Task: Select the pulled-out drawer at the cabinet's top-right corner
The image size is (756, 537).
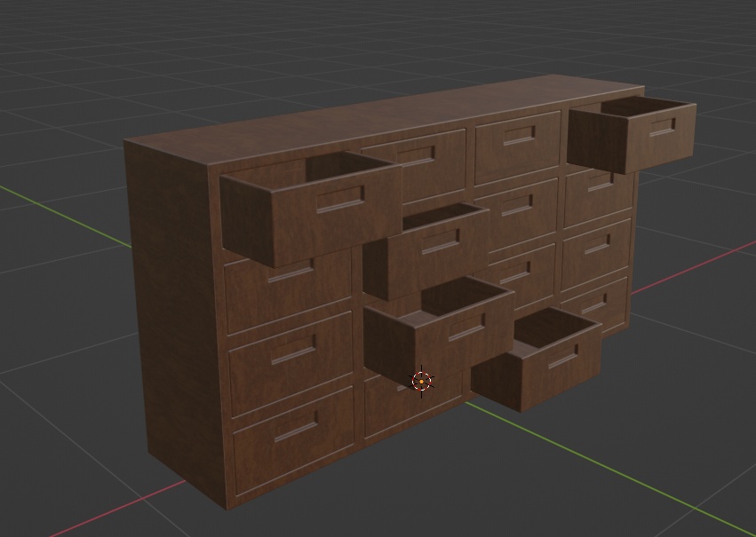Action: (x=632, y=133)
